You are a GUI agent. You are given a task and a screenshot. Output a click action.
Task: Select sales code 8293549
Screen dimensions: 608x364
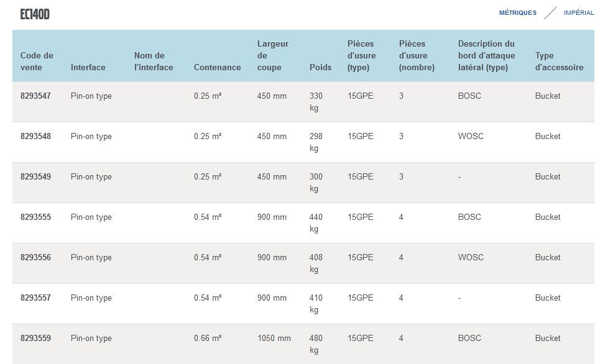[35, 177]
